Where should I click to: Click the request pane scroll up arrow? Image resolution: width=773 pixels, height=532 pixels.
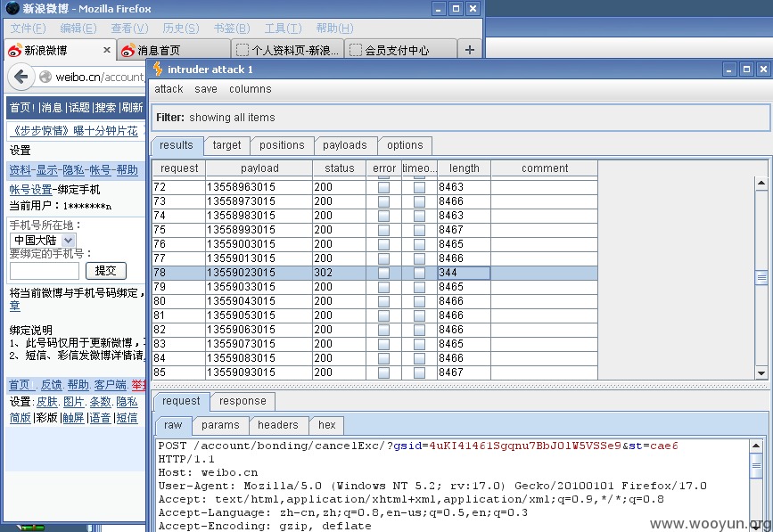(756, 446)
